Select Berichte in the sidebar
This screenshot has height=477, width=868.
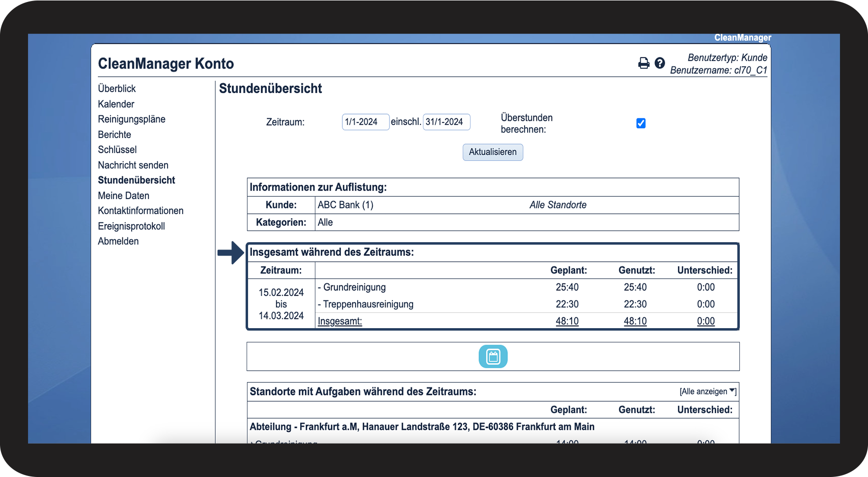(x=114, y=135)
